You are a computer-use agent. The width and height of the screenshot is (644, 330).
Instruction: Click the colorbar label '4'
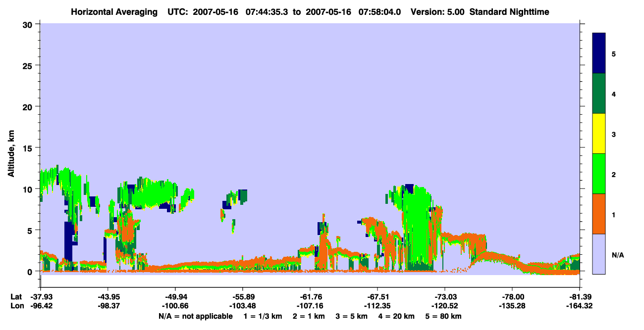[614, 94]
